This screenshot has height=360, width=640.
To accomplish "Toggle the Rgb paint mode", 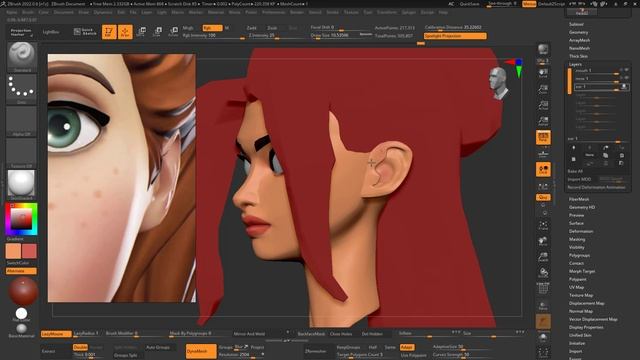I will tap(212, 28).
